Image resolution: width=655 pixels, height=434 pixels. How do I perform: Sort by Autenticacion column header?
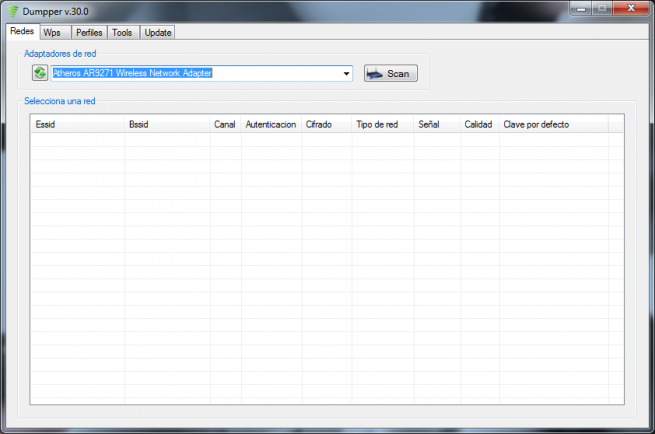(x=271, y=125)
